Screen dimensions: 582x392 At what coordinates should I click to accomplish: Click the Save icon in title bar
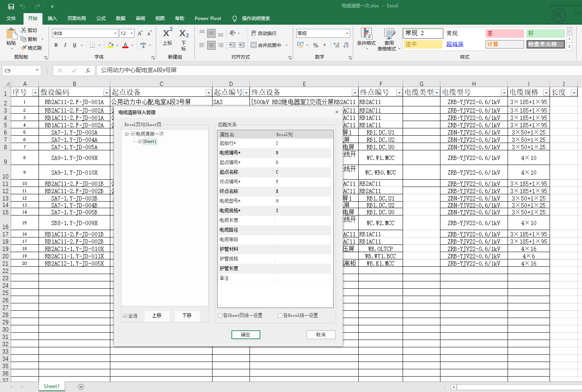(x=11, y=6)
